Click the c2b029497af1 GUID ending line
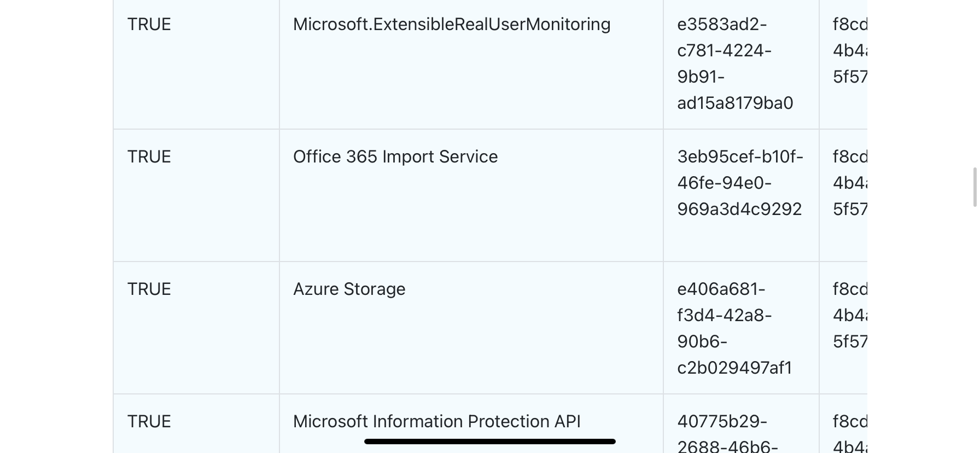This screenshot has height=453, width=980. (734, 368)
